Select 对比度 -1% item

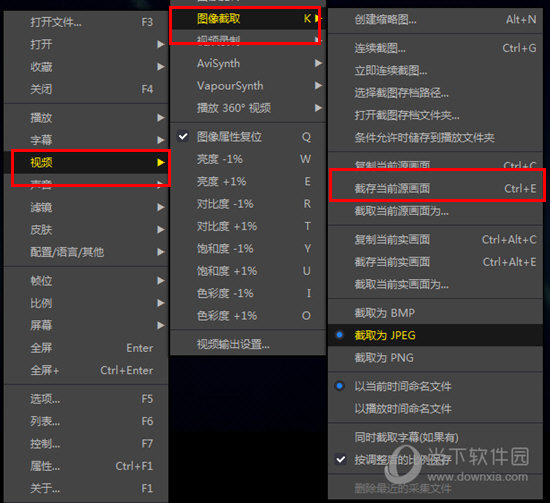[x=248, y=204]
